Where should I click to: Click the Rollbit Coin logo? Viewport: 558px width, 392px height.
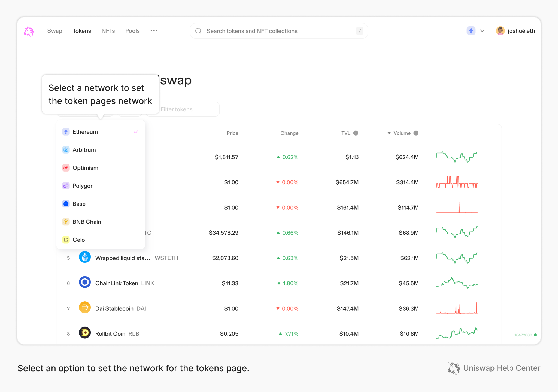click(x=85, y=333)
